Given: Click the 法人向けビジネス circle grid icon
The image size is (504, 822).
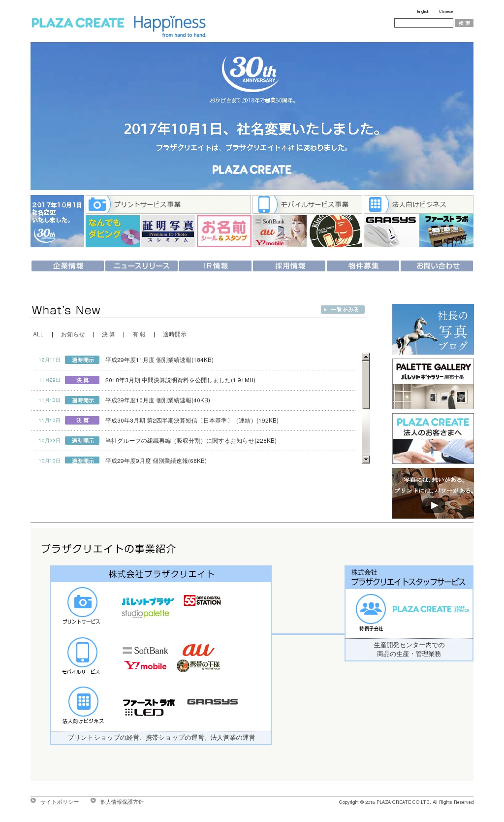Looking at the screenshot, I should point(83,701).
